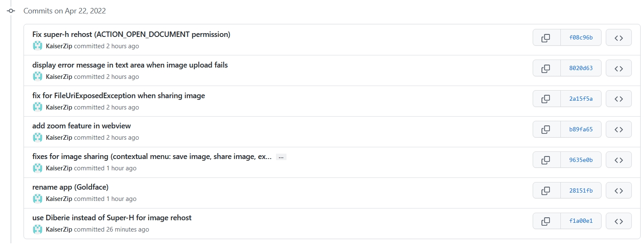Screen dimensions: 644x245
Task: Open commit hash 8020d63
Action: [x=581, y=68]
